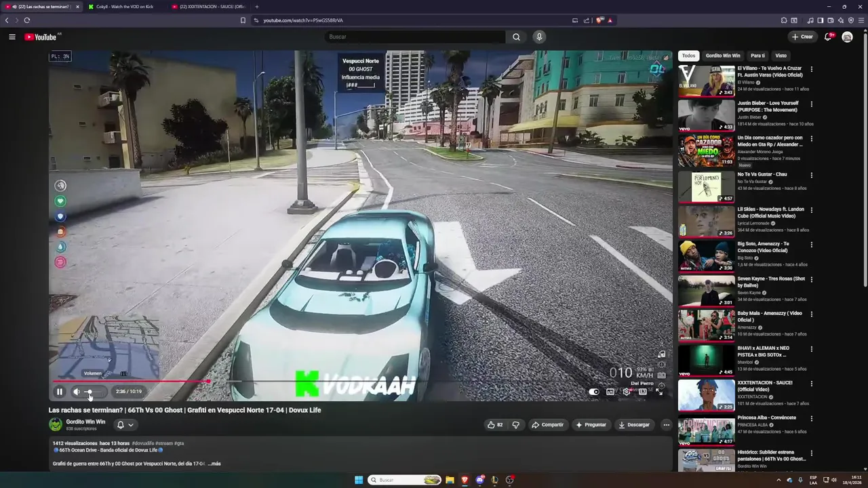Open Princesa Alba Convénceme video title

767,418
